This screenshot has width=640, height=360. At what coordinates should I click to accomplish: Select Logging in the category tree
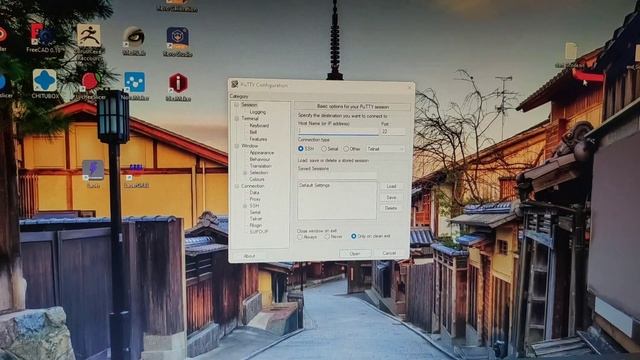click(258, 112)
